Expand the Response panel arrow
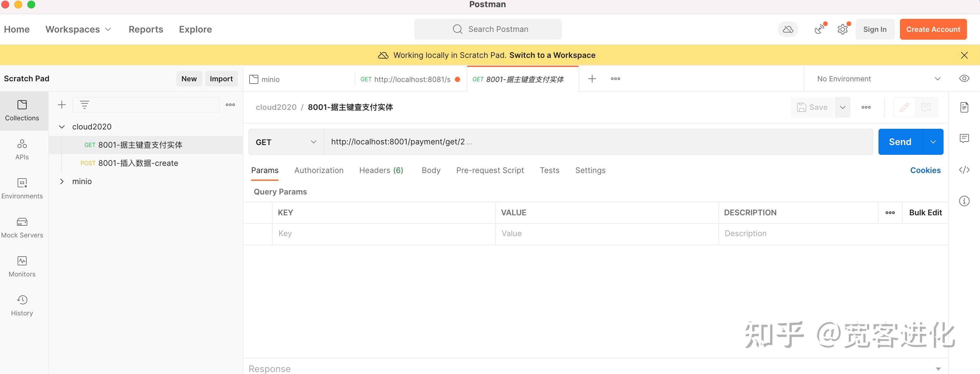 938,369
